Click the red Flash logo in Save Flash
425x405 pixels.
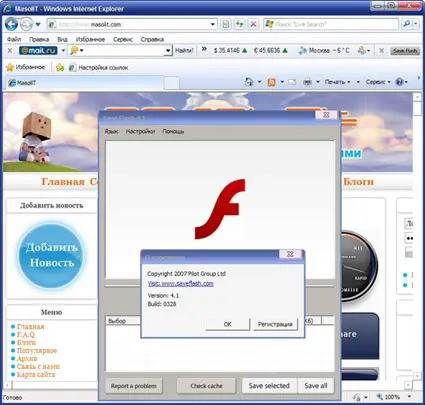(220, 209)
